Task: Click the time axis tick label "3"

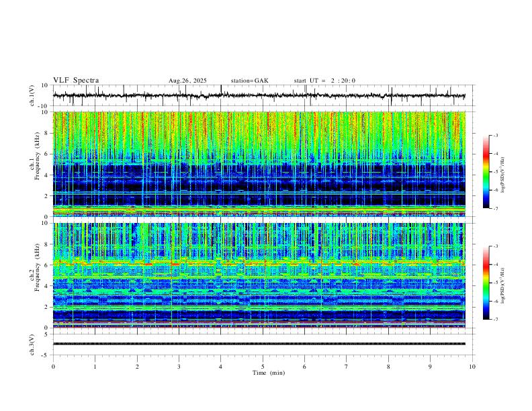Action: [179, 367]
